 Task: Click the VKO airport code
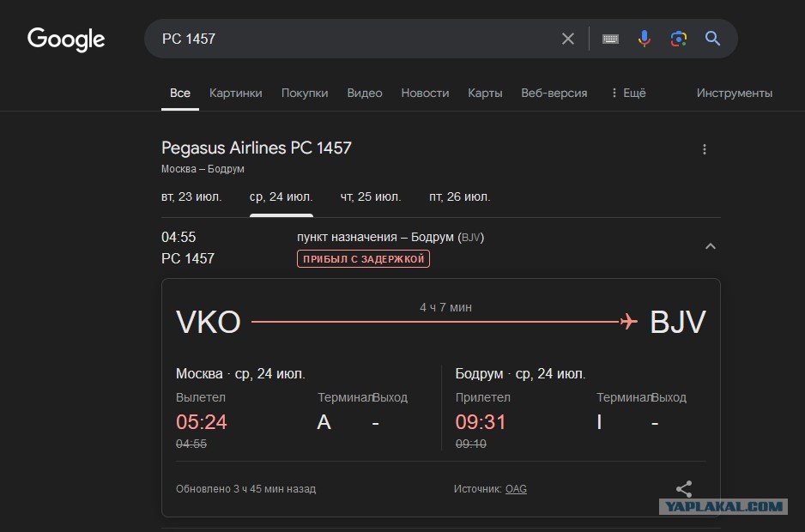click(x=208, y=322)
